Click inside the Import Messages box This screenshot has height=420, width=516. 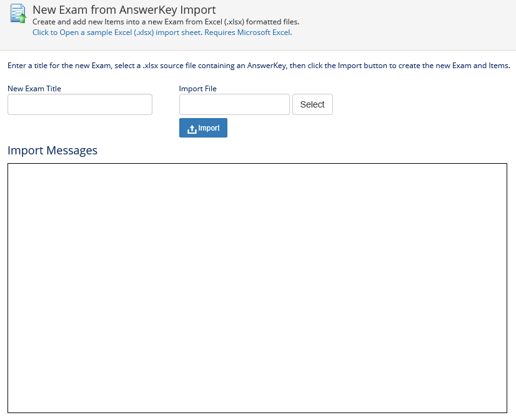coord(257,287)
